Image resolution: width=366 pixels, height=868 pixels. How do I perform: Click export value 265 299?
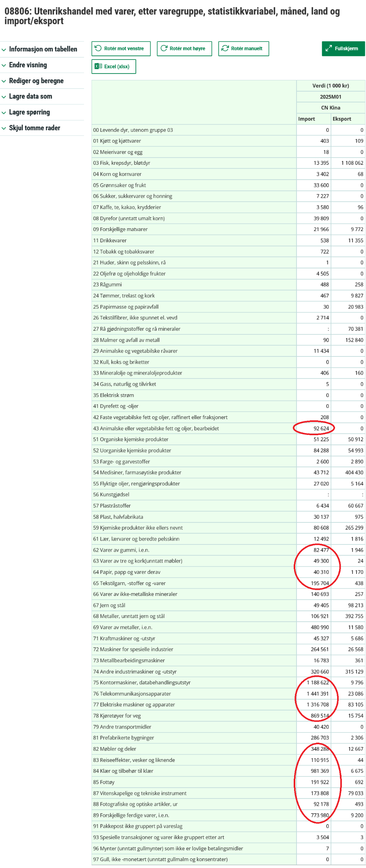click(x=354, y=528)
